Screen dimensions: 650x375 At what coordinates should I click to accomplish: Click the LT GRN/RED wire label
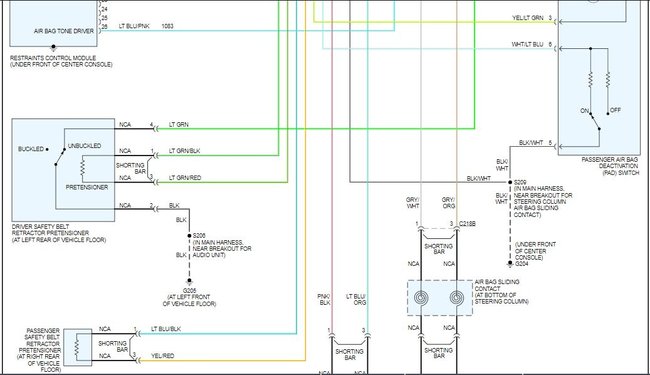click(185, 178)
